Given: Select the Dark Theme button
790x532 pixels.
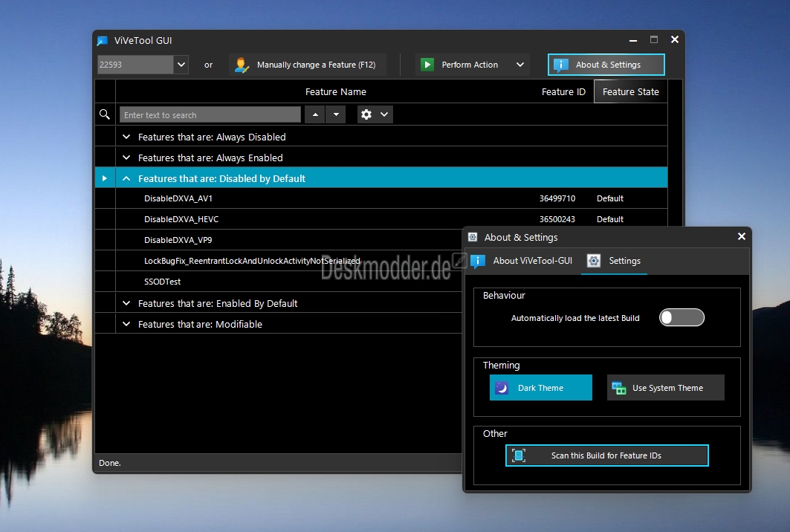Looking at the screenshot, I should click(x=540, y=387).
